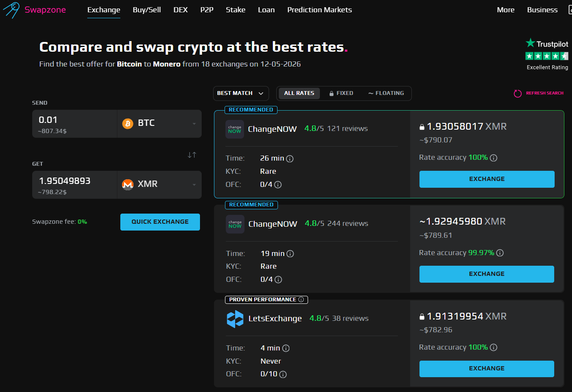The image size is (572, 392).
Task: Click the Monero coin icon
Action: point(128,184)
